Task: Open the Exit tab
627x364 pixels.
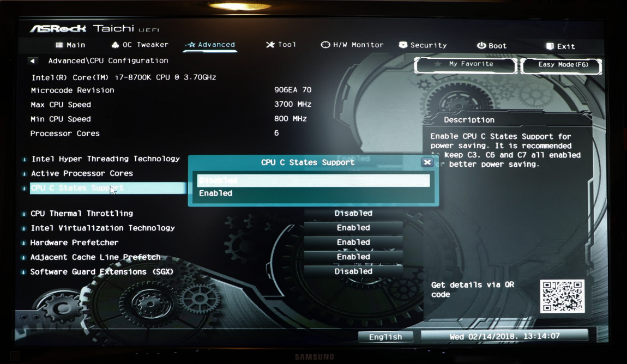Action: (x=560, y=46)
